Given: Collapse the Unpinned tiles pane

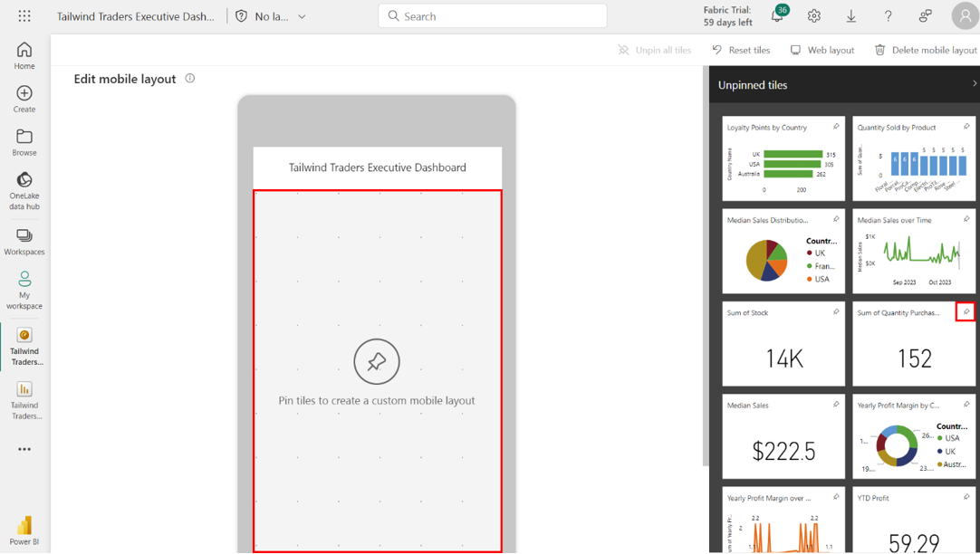Looking at the screenshot, I should 974,84.
